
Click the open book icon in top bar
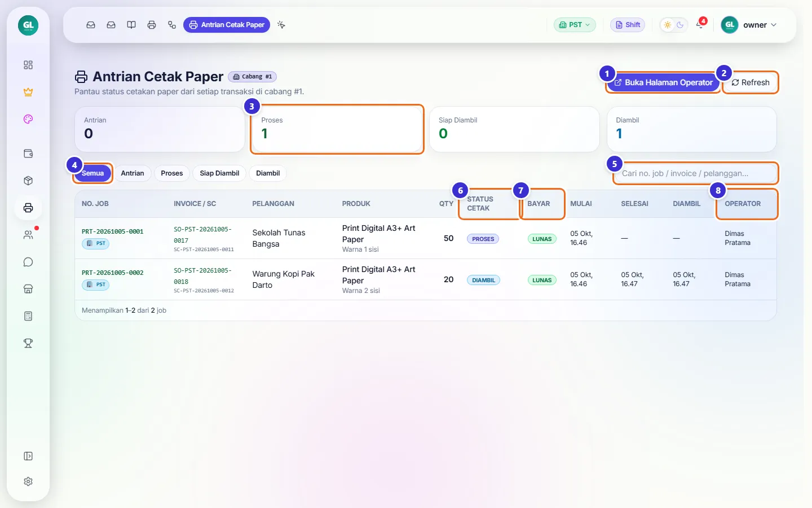tap(131, 25)
